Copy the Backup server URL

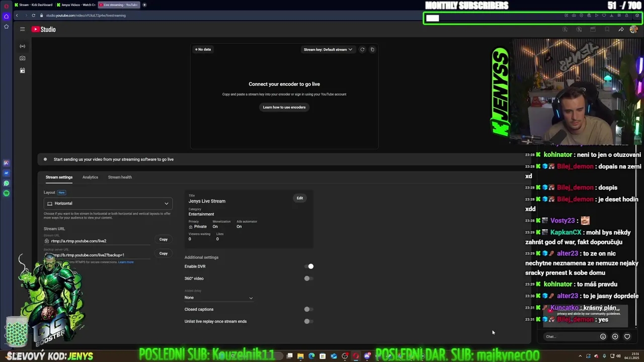click(164, 253)
